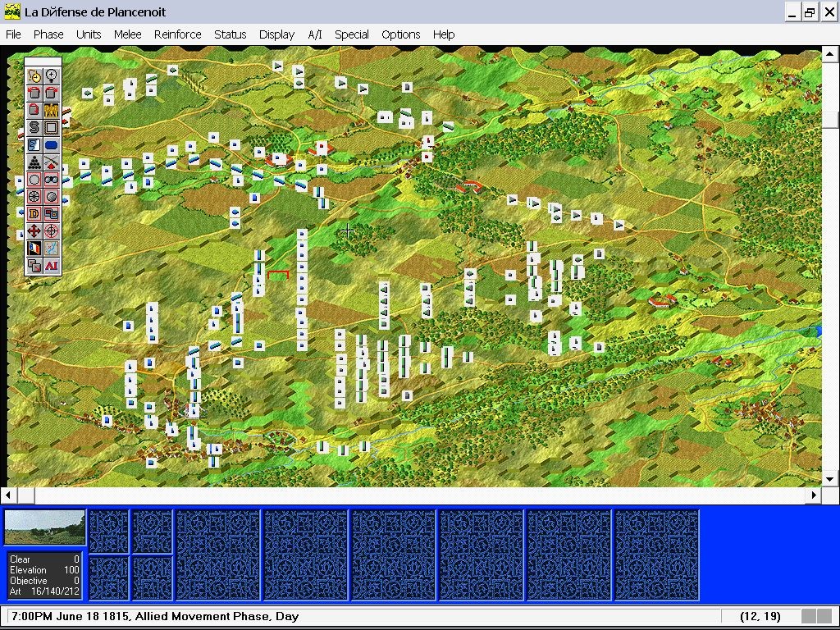840x630 pixels.
Task: Click the status bar time and phase text
Action: pos(155,616)
